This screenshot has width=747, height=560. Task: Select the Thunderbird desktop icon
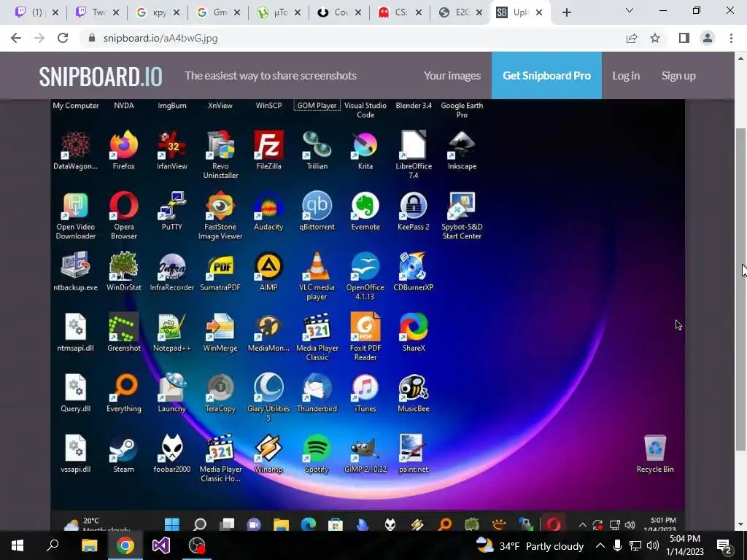tap(317, 387)
